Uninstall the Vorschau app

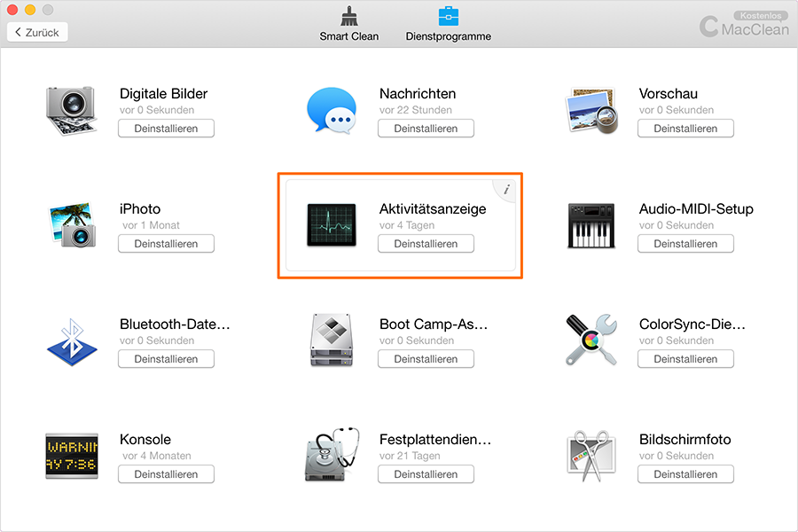(685, 129)
